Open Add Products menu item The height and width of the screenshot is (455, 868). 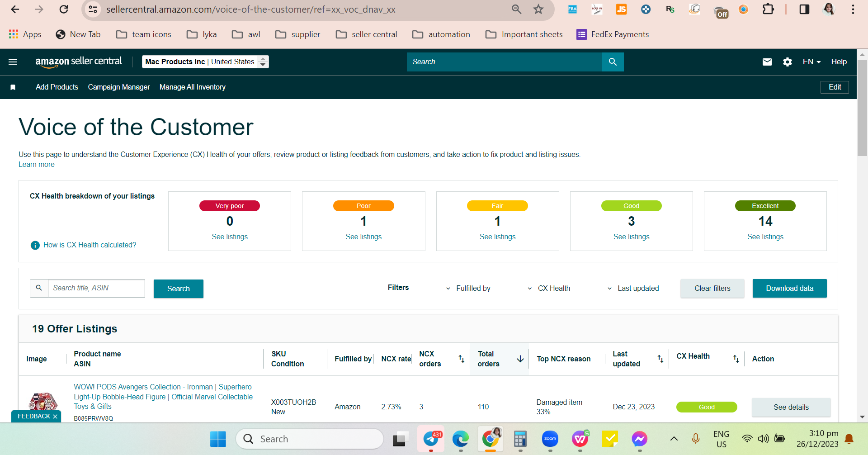point(57,87)
